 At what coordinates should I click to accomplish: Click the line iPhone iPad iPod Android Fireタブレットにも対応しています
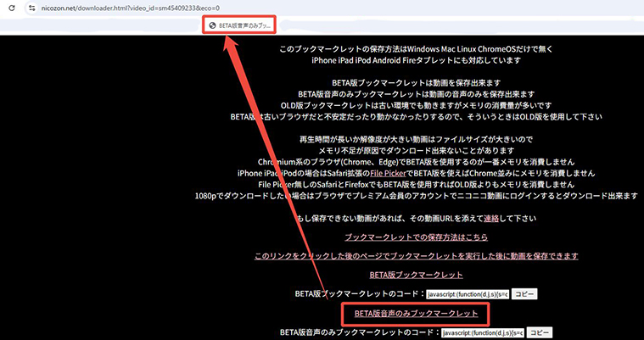pyautogui.click(x=416, y=60)
